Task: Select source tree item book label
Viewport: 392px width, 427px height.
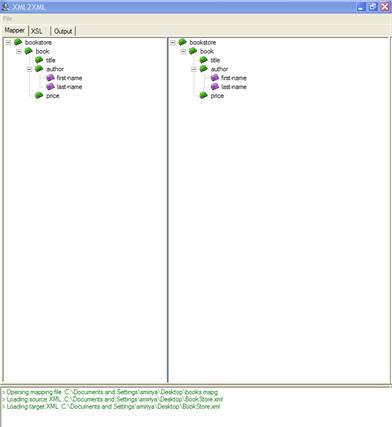Action: click(42, 51)
